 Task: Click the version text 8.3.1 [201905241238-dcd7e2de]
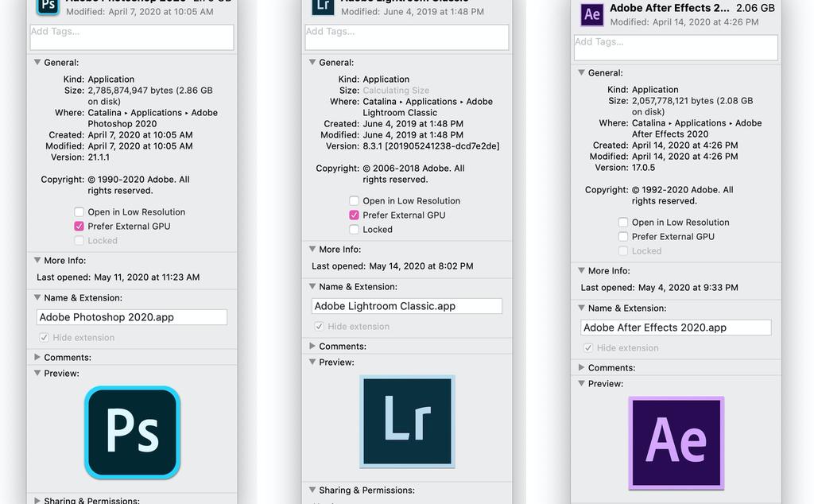[431, 146]
